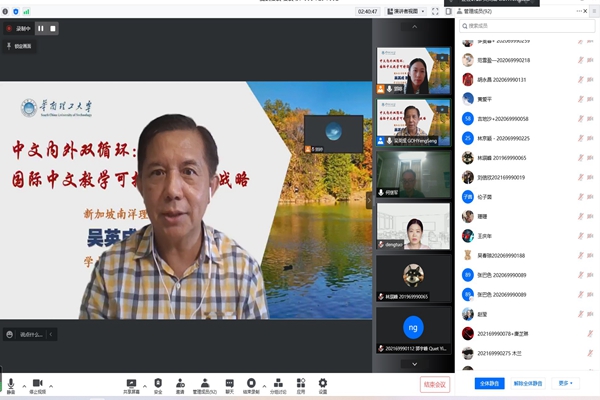
Task: Open the Share Screen tool
Action: click(131, 384)
